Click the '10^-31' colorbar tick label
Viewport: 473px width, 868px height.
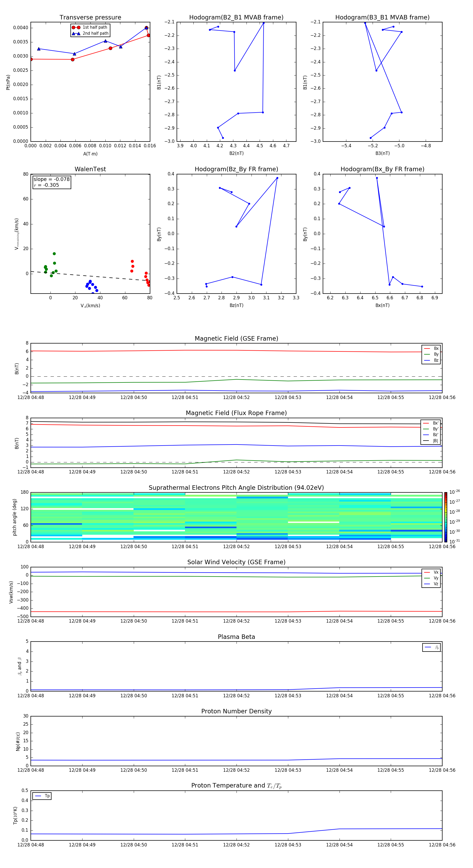455,542
